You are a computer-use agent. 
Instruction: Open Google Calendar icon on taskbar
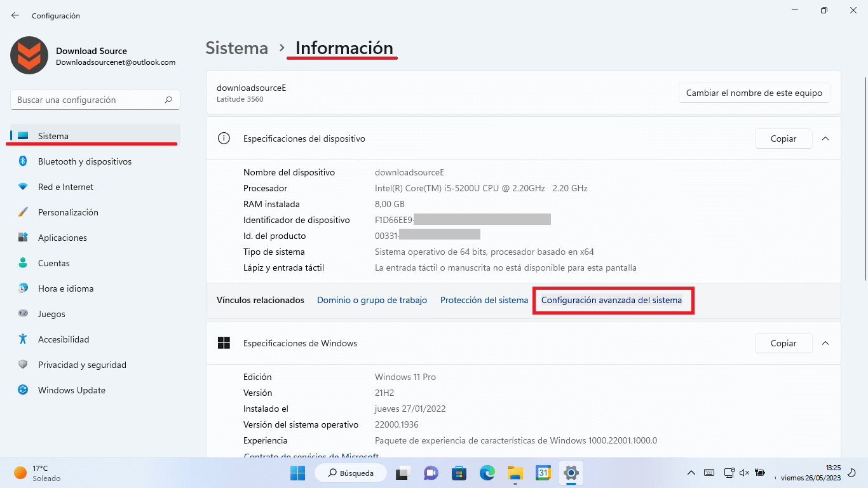(543, 473)
